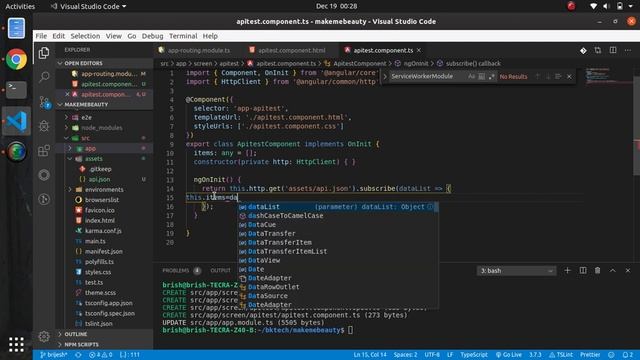The image size is (640, 360).
Task: Click errors and warnings count in status bar
Action: [100, 355]
